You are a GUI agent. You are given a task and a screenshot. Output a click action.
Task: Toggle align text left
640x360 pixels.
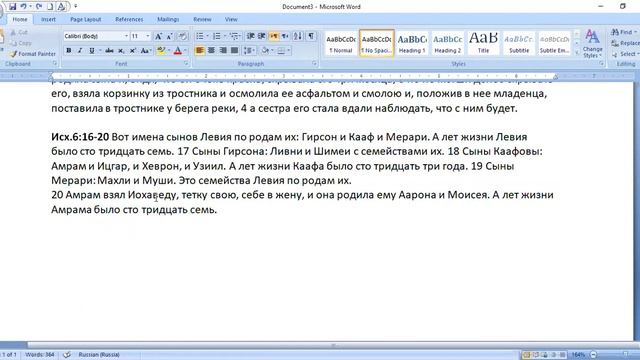coord(200,51)
